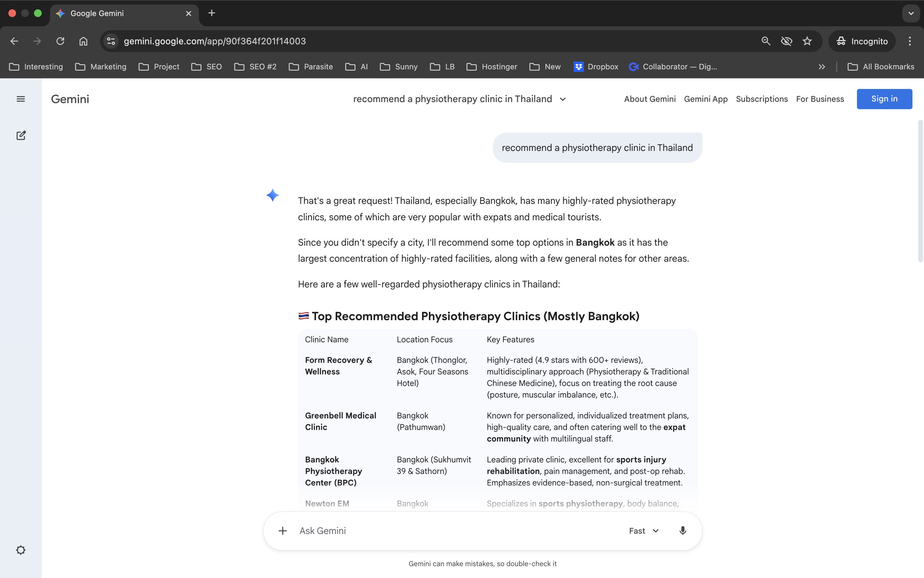Image resolution: width=924 pixels, height=578 pixels.
Task: Click the tracking protection eye icon
Action: (787, 41)
